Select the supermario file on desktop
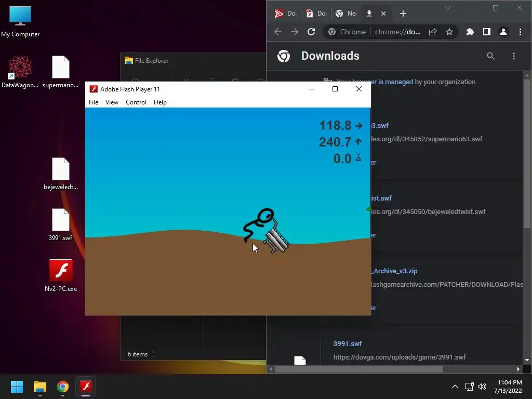This screenshot has width=532, height=399. 61,72
